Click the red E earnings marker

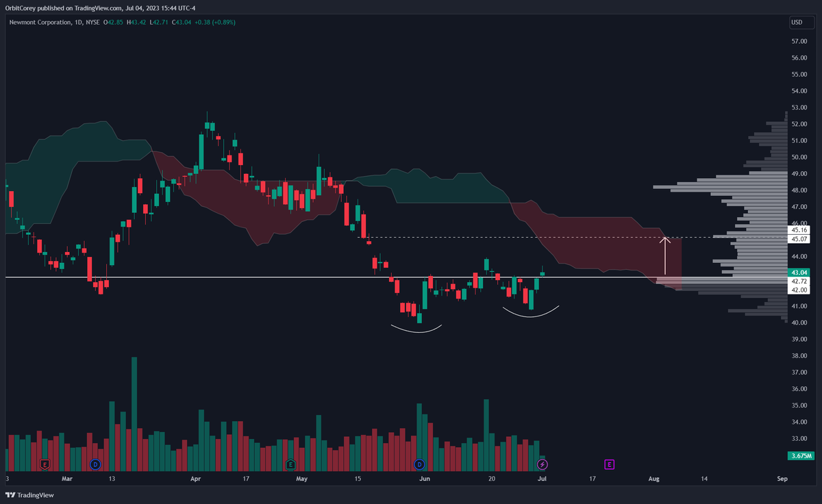45,464
